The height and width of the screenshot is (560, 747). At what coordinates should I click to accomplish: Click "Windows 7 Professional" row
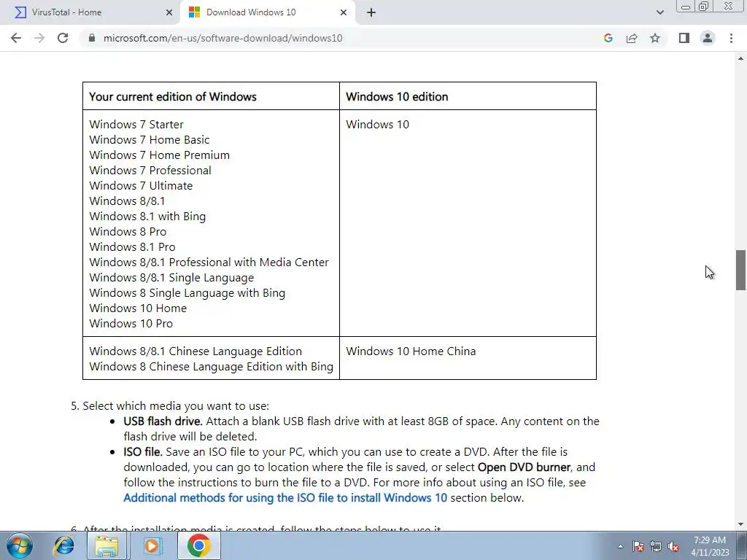tap(150, 170)
